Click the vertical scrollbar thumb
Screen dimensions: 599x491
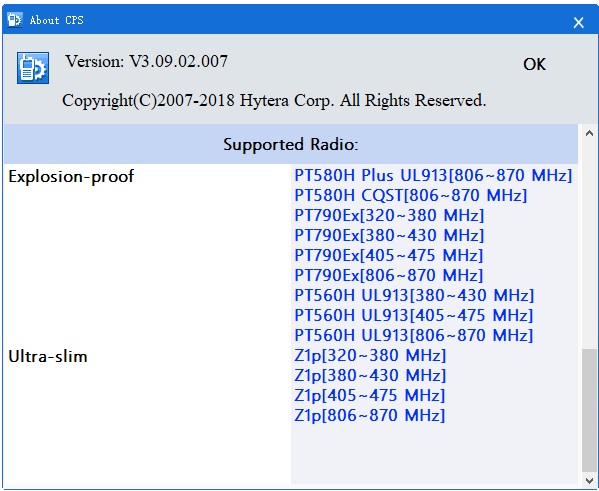pyautogui.click(x=589, y=410)
